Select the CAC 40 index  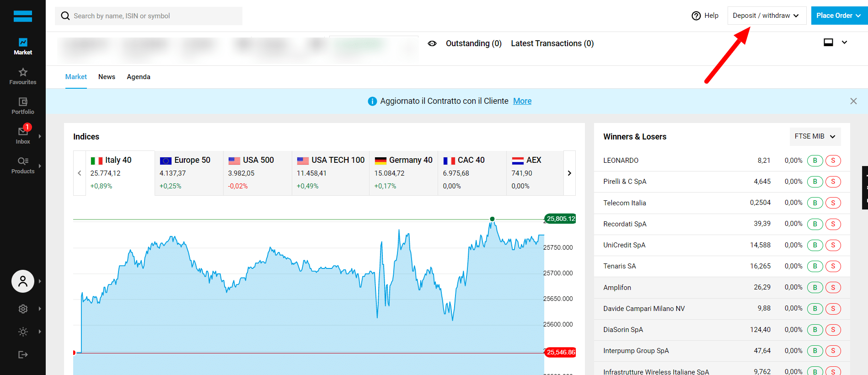click(472, 173)
